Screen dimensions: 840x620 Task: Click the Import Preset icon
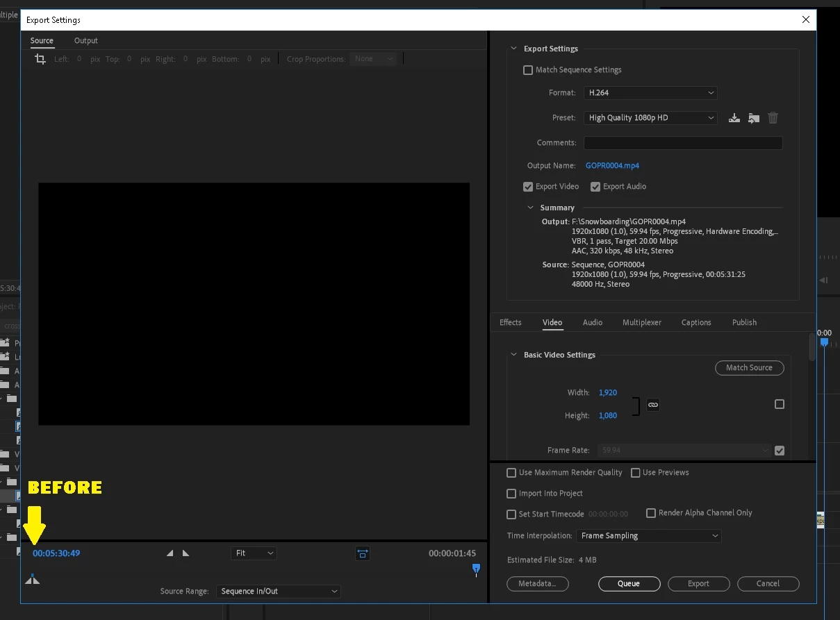coord(753,118)
